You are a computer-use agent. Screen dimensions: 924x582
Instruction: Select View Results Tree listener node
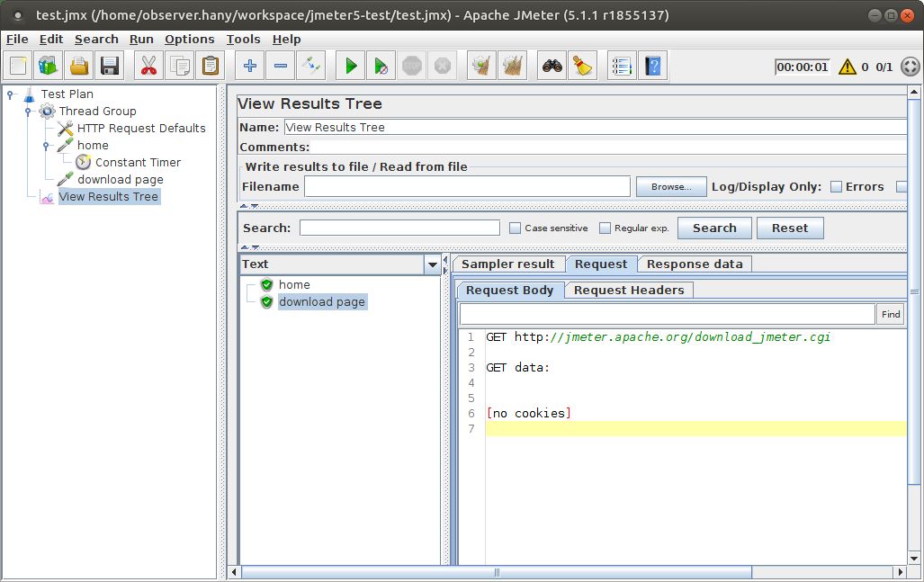pyautogui.click(x=109, y=197)
